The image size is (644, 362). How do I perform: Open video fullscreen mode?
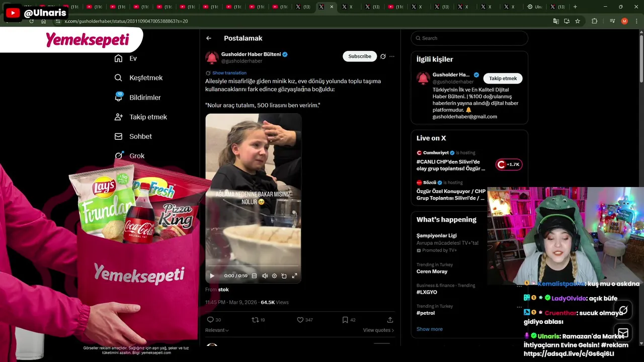coord(294,276)
